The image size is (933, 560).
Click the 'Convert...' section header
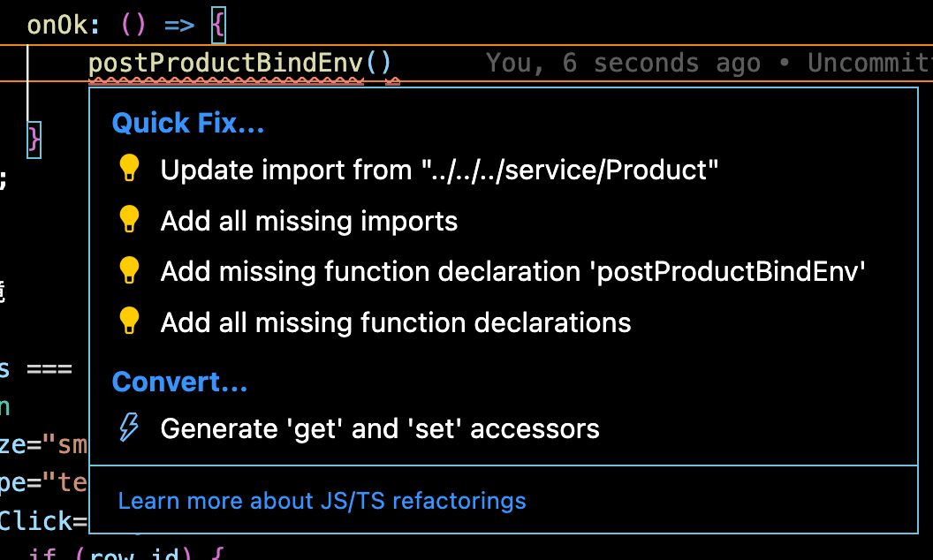[x=179, y=382]
